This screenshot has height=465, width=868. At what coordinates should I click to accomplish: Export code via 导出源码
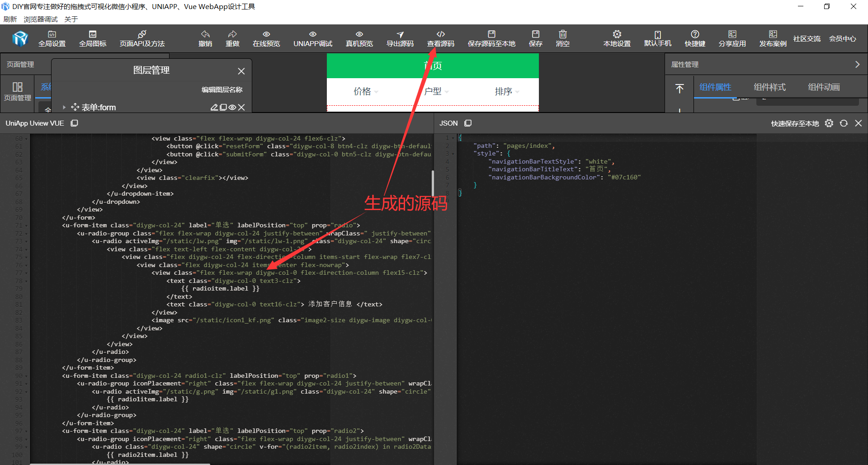[x=400, y=39]
